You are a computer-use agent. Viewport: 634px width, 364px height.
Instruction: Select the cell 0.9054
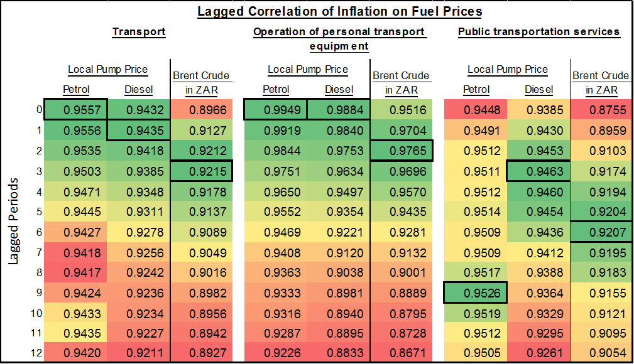click(601, 353)
